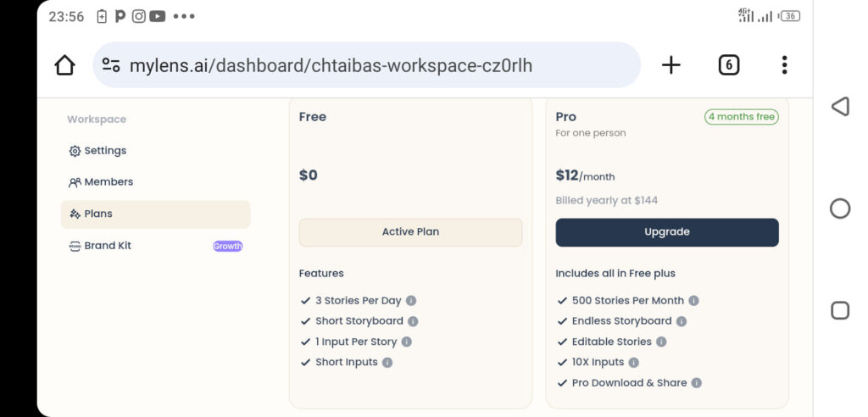This screenshot has height=417, width=868.
Task: Open the browser three-dot menu
Action: coord(784,65)
